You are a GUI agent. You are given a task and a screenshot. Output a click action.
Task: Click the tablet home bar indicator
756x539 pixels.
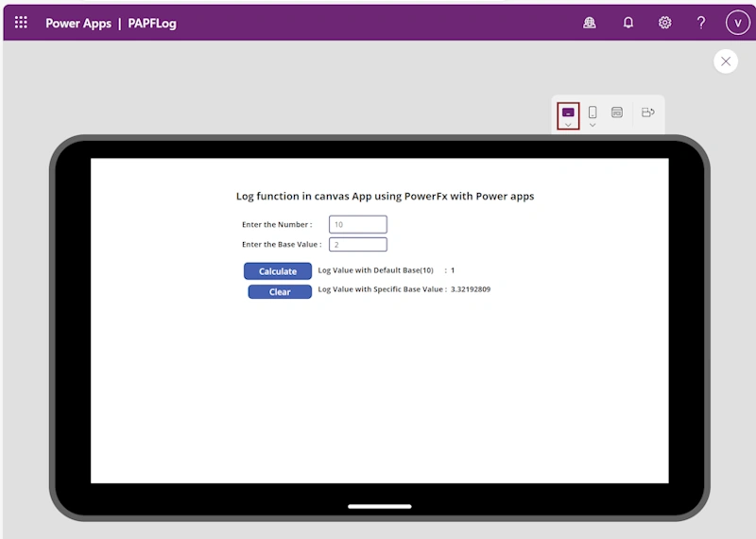point(380,506)
